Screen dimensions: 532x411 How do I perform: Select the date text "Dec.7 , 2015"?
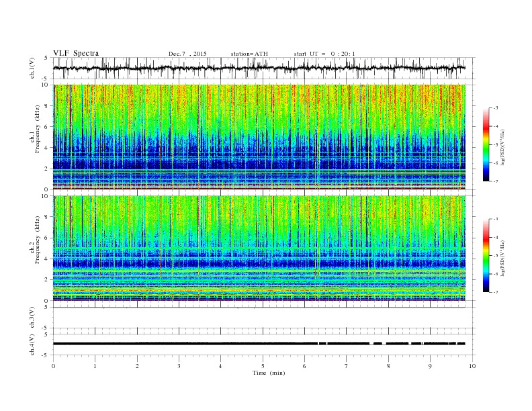click(187, 54)
